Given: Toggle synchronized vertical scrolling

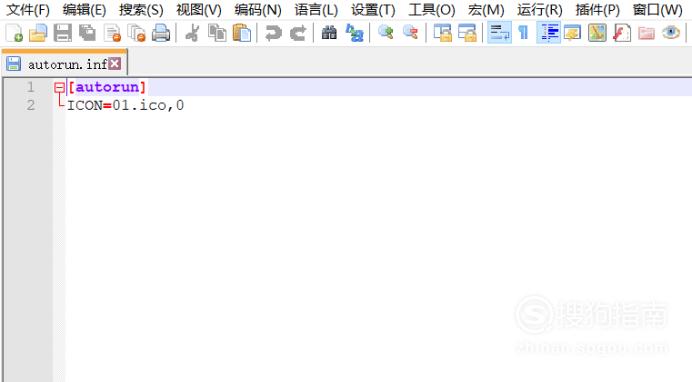Looking at the screenshot, I should [443, 33].
